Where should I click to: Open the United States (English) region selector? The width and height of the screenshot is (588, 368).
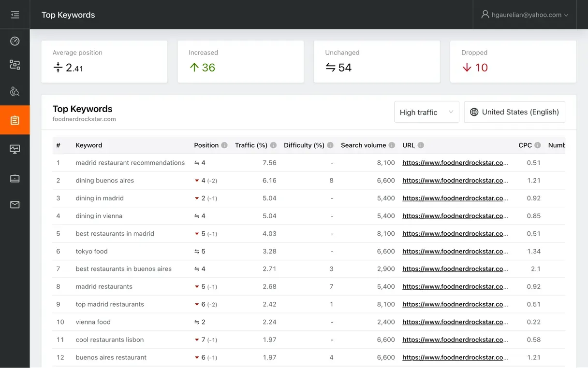click(x=514, y=112)
